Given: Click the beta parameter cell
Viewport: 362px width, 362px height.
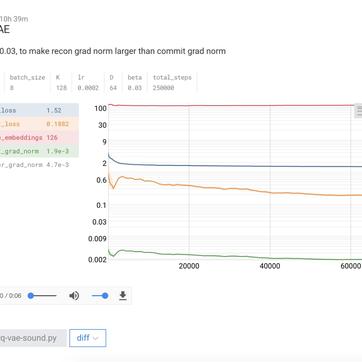Looking at the screenshot, I should click(x=135, y=82).
